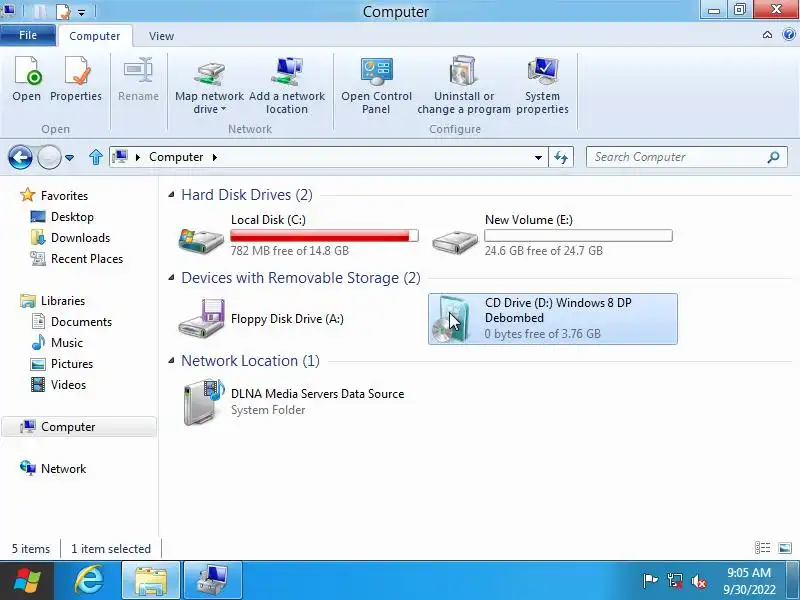Click the arrow after Computer in address bar

pyautogui.click(x=214, y=157)
